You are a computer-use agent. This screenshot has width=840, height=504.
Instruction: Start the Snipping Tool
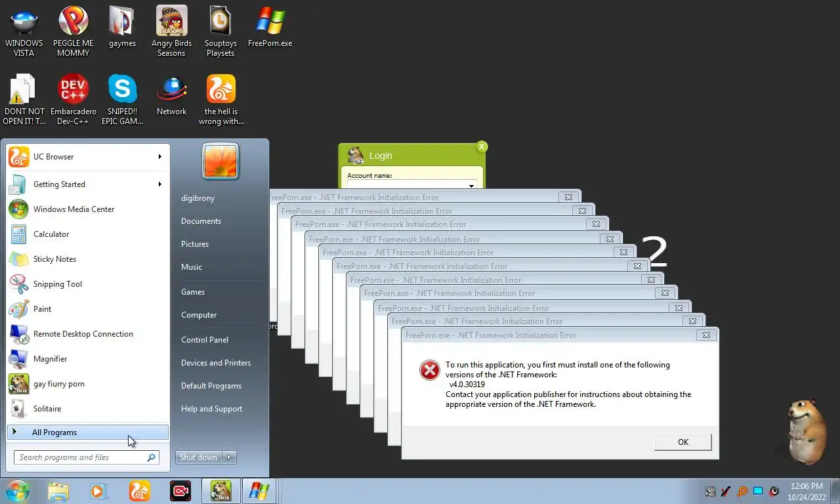88,284
